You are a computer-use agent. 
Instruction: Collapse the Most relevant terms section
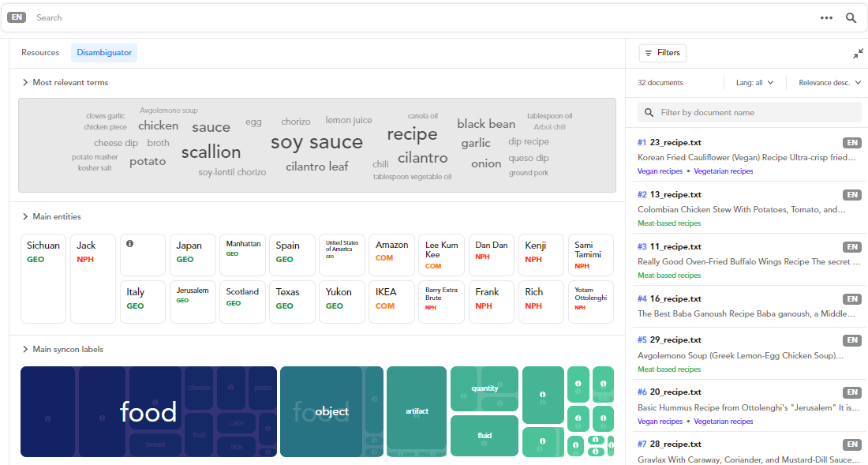25,83
